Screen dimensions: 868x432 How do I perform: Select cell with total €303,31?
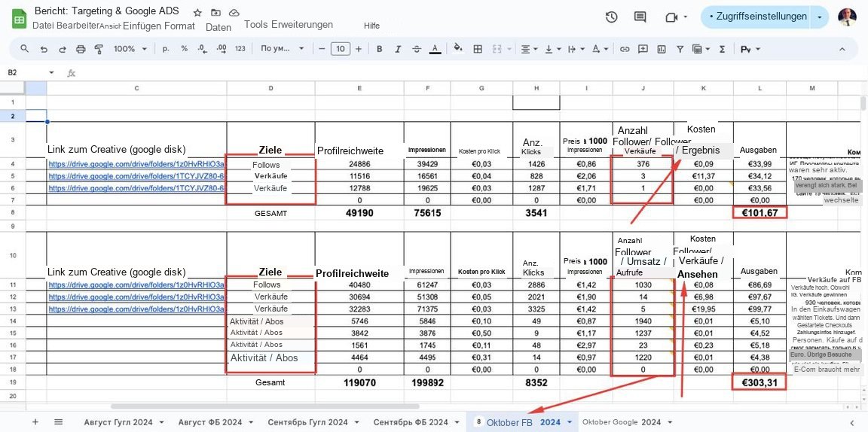pos(759,382)
